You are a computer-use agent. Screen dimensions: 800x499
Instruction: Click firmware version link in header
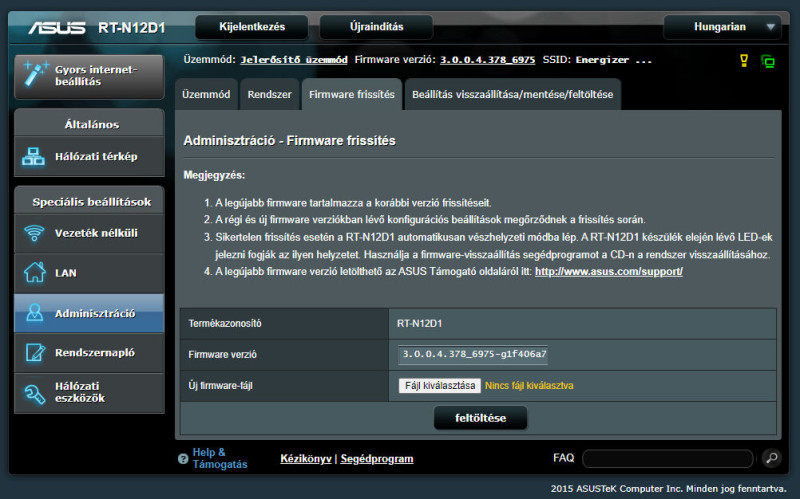[x=487, y=60]
